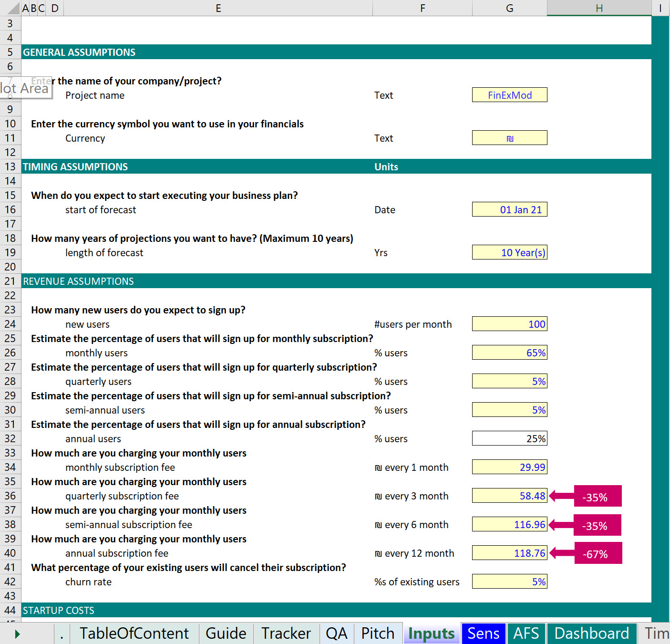Select row 13 header
The width and height of the screenshot is (670, 644).
[10, 166]
